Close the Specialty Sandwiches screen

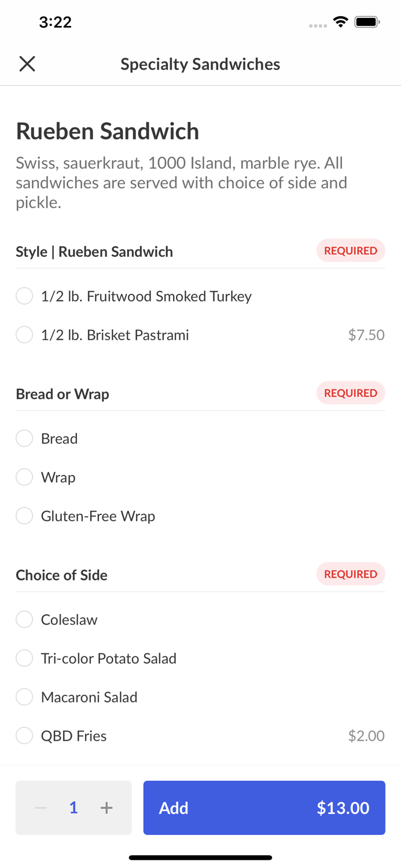(x=27, y=64)
